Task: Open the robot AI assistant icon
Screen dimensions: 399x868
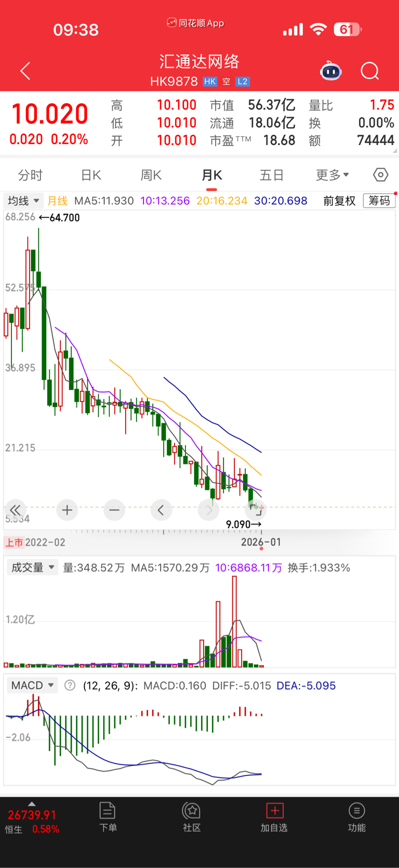Action: [331, 71]
